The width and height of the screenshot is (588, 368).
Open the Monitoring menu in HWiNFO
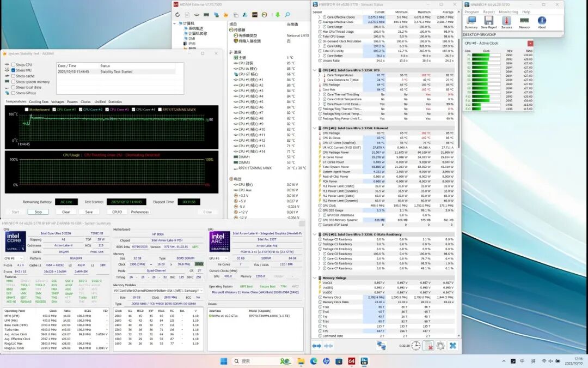(x=508, y=11)
